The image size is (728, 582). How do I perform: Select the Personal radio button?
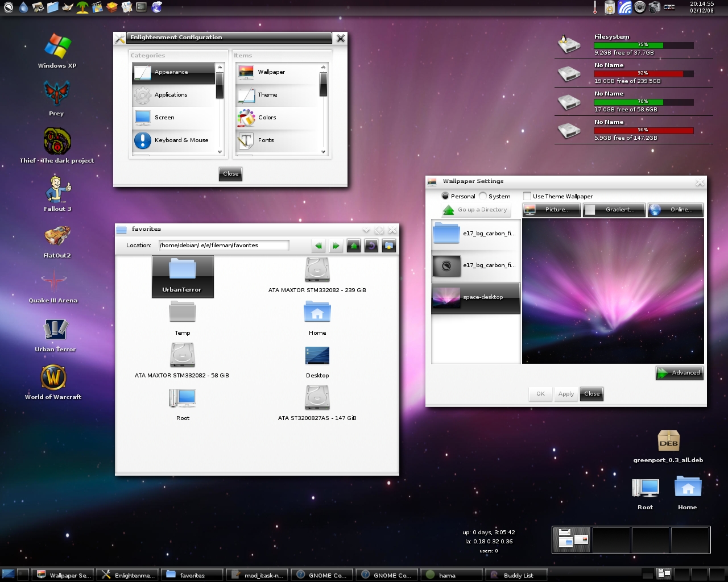445,196
